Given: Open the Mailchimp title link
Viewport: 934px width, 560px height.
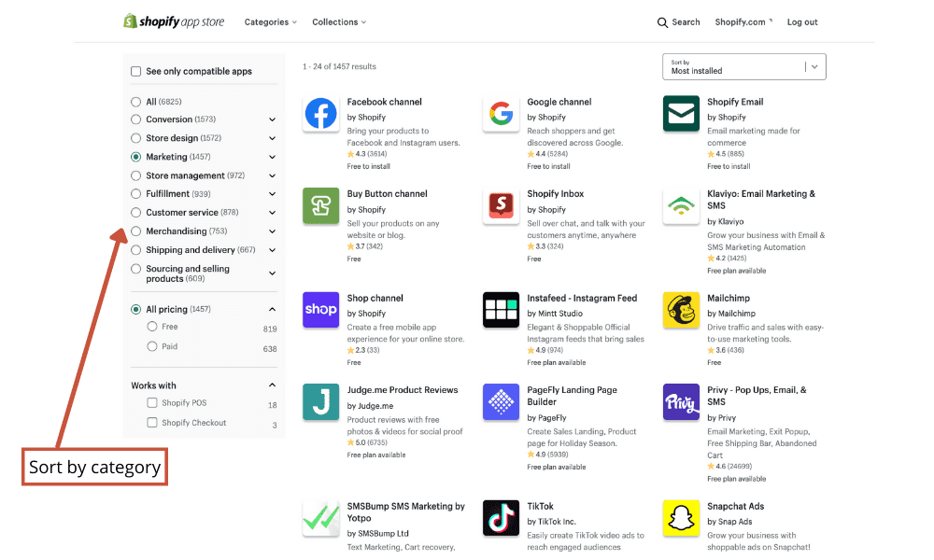Looking at the screenshot, I should point(729,298).
